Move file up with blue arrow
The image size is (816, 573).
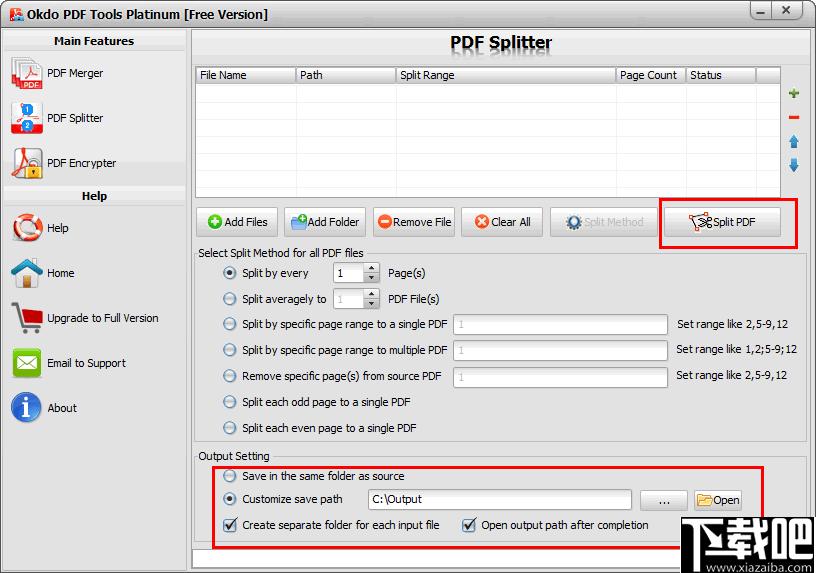794,142
